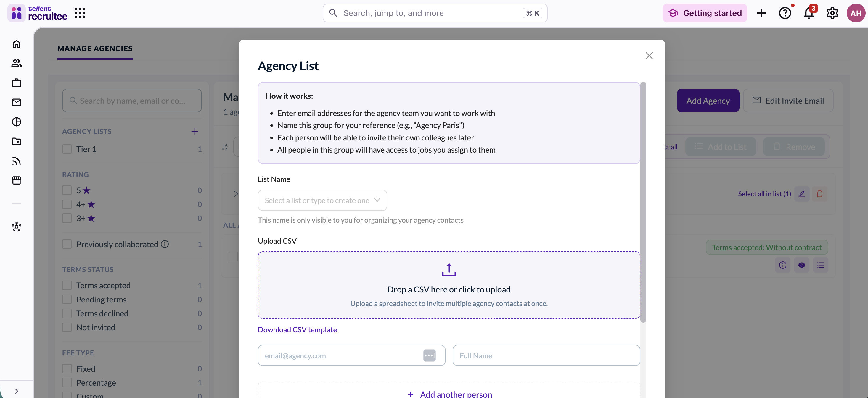
Task: Check the Not invited filter
Action: click(x=67, y=327)
